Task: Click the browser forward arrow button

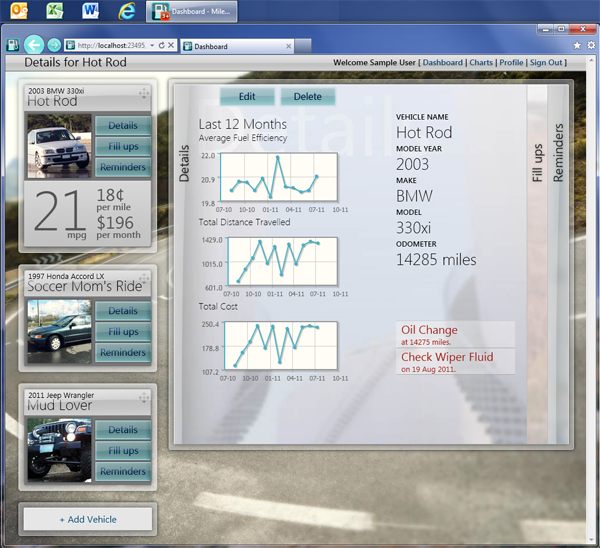Action: pyautogui.click(x=53, y=46)
